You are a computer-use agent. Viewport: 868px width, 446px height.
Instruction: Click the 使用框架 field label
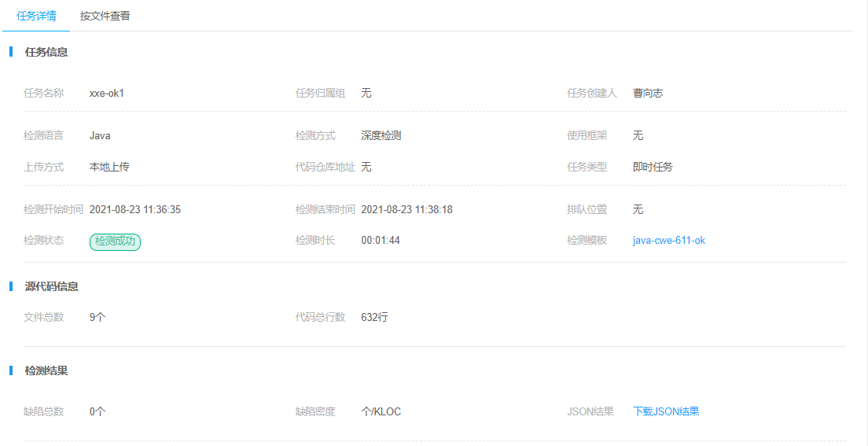[x=587, y=136]
